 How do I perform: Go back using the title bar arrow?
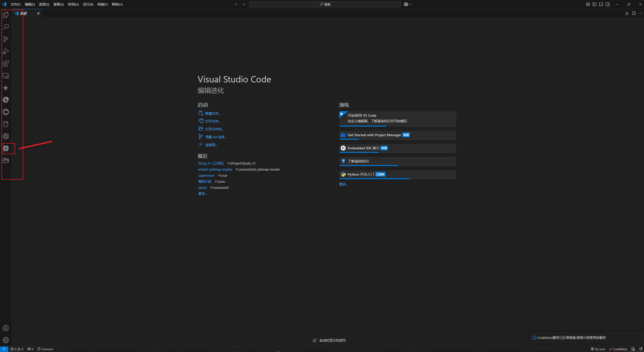tap(237, 4)
